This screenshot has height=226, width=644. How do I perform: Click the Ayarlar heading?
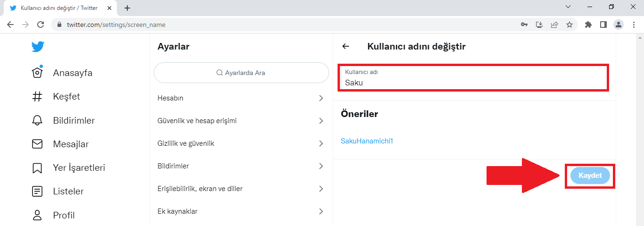[173, 46]
